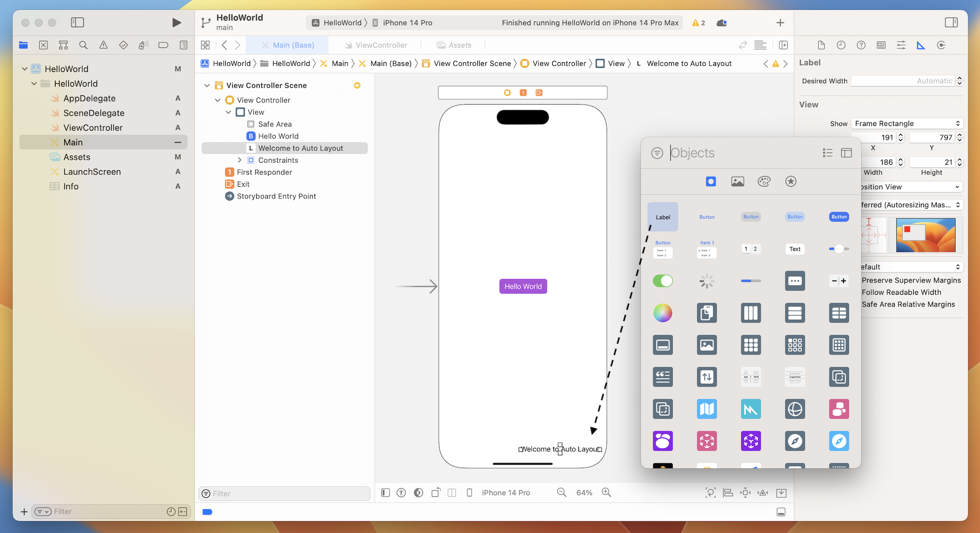Select the green Switch object in library

663,281
